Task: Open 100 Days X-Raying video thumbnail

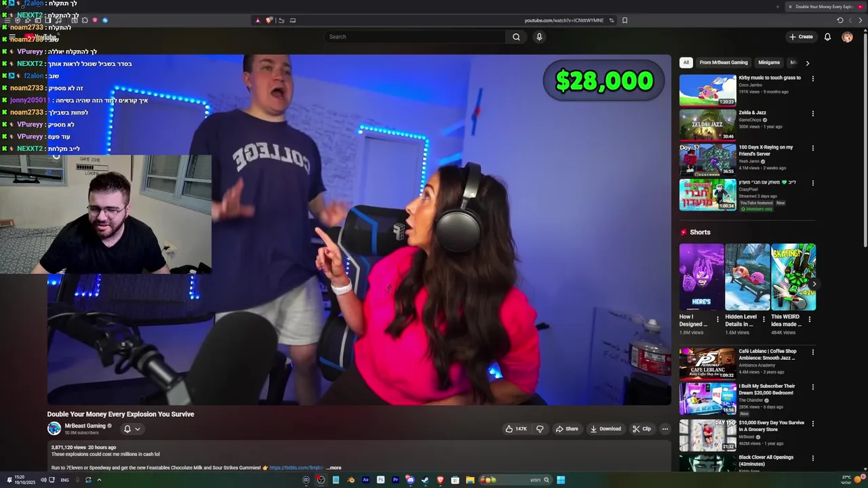Action: click(707, 159)
